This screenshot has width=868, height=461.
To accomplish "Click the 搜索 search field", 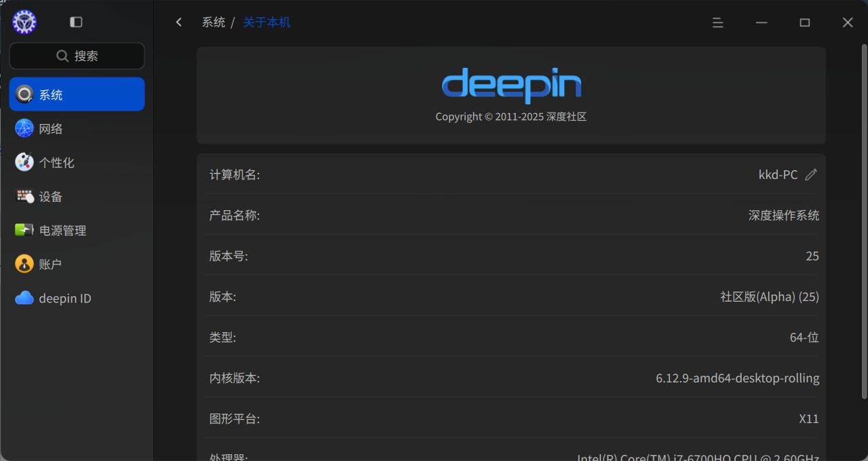I will pos(77,56).
